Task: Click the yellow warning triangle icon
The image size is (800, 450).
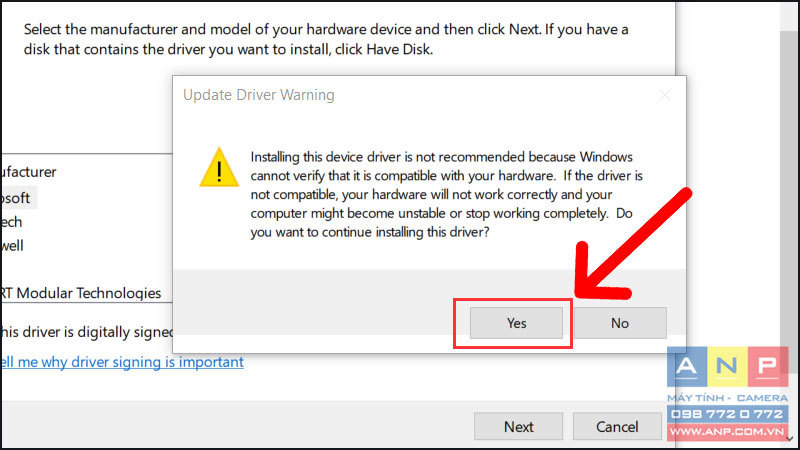Action: 219,167
